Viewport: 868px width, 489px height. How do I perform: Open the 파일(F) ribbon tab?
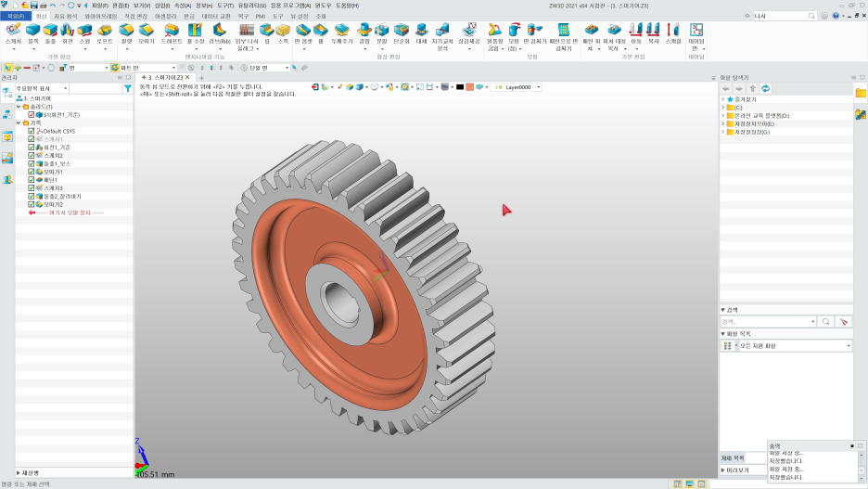(16, 17)
